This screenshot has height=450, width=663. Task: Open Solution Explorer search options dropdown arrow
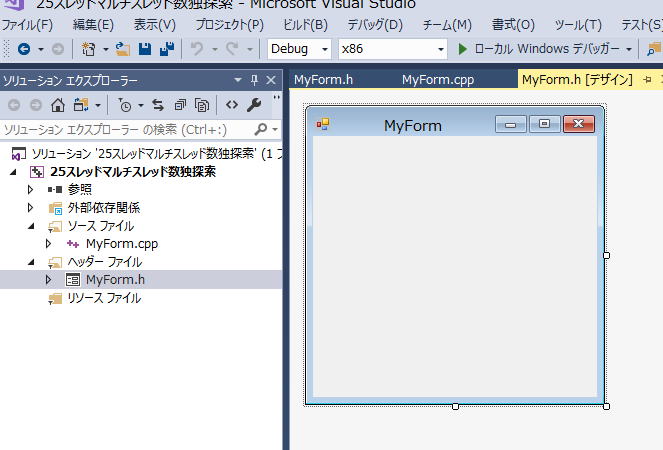(x=275, y=129)
